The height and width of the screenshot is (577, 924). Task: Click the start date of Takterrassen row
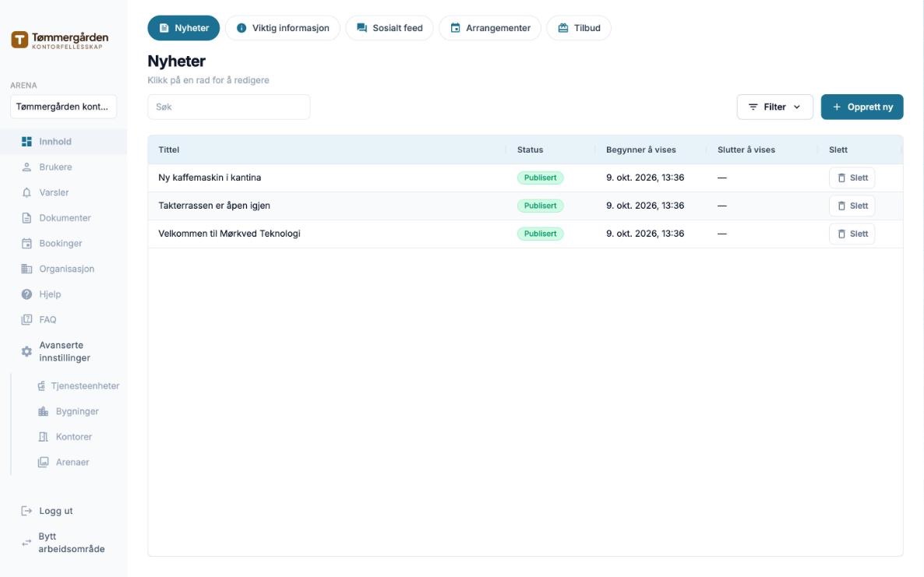pos(645,206)
